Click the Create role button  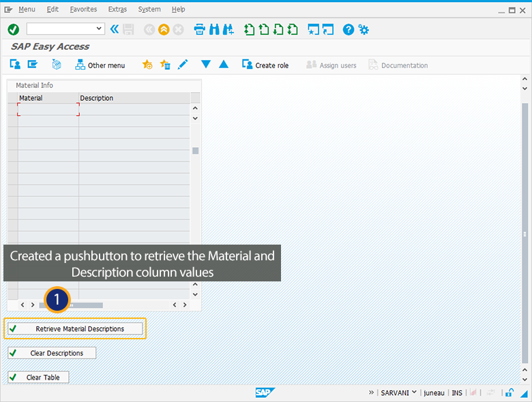pyautogui.click(x=265, y=65)
